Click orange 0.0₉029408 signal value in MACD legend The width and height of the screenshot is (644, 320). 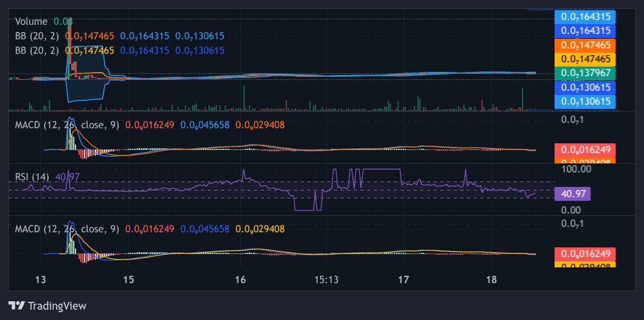260,125
